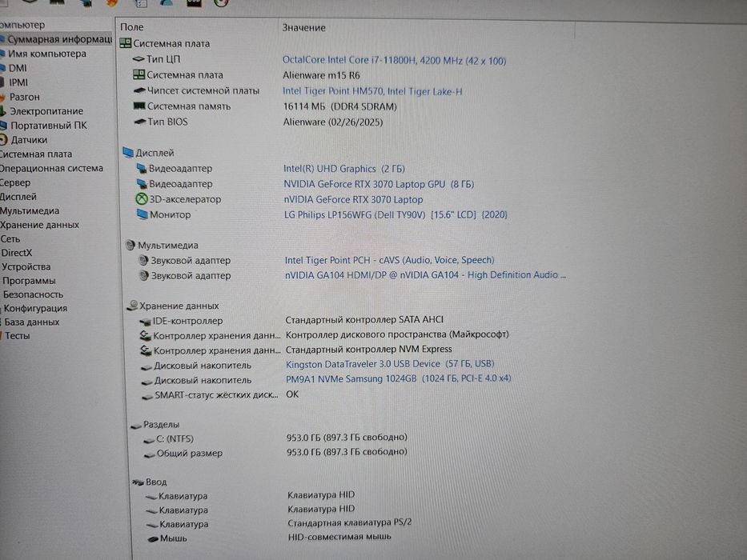The width and height of the screenshot is (747, 560).
Task: Select Тесты in the left tree
Action: tap(17, 336)
